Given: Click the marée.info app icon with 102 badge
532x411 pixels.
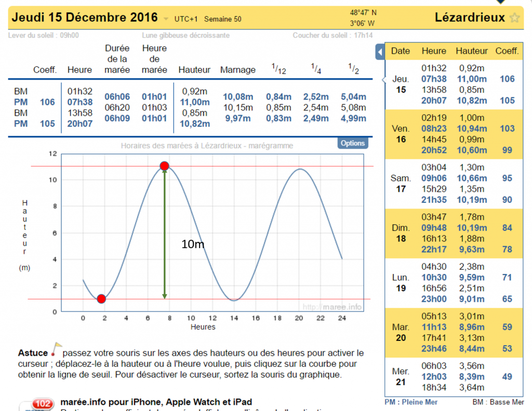Looking at the screenshot, I should 37,404.
